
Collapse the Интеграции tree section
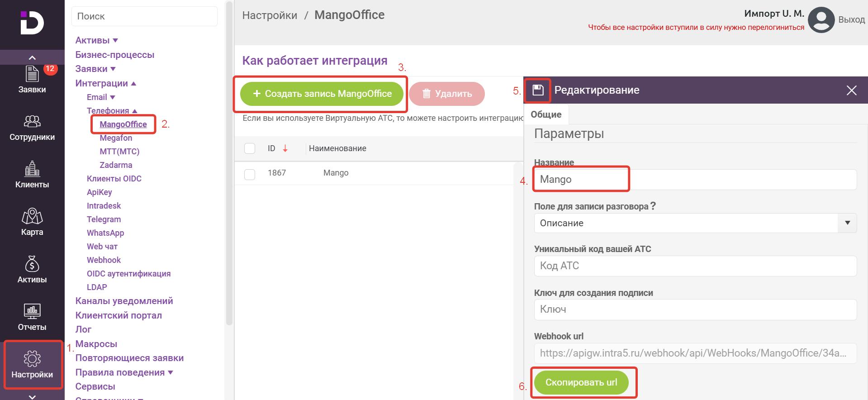point(133,84)
